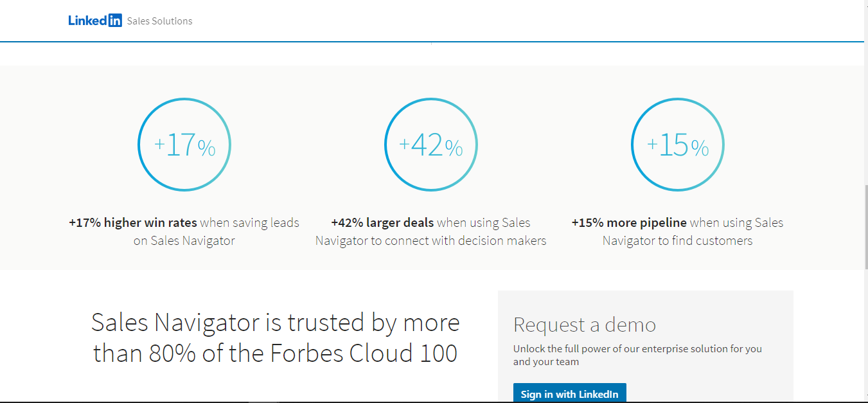Select the '+17% higher win rates' text
The image size is (868, 403).
[133, 223]
